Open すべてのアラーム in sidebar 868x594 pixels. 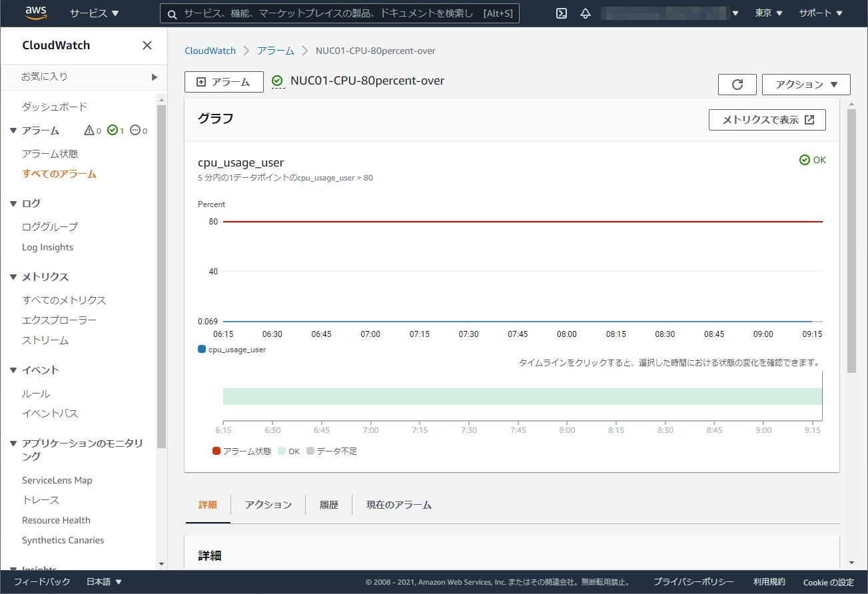[x=59, y=174]
